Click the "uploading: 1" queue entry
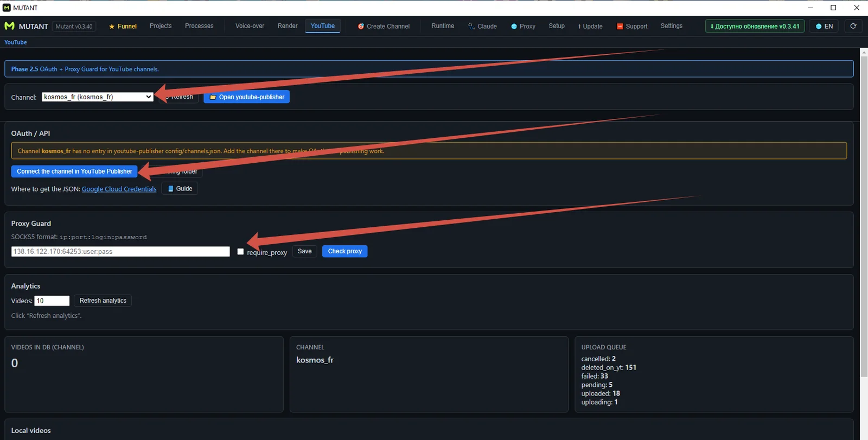The width and height of the screenshot is (868, 440). (x=599, y=403)
